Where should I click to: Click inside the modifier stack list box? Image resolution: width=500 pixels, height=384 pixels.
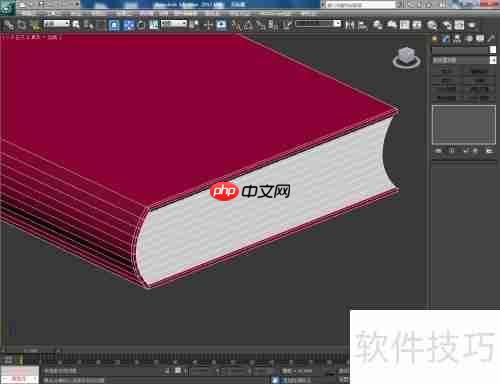[464, 124]
